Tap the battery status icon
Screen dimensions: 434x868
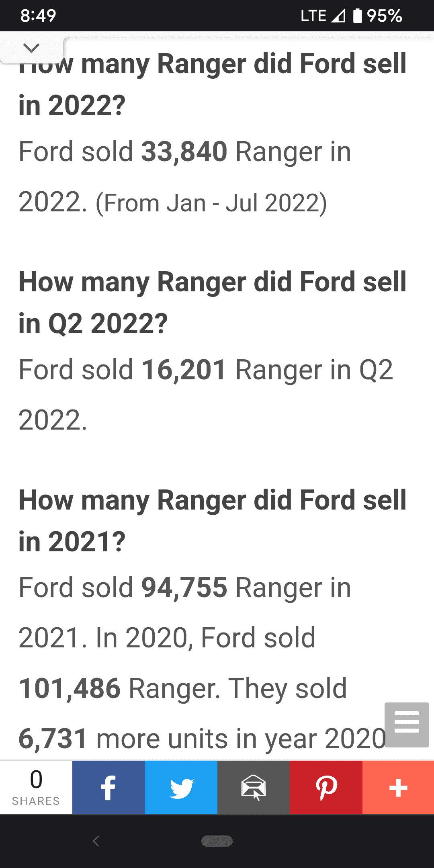pos(357,16)
